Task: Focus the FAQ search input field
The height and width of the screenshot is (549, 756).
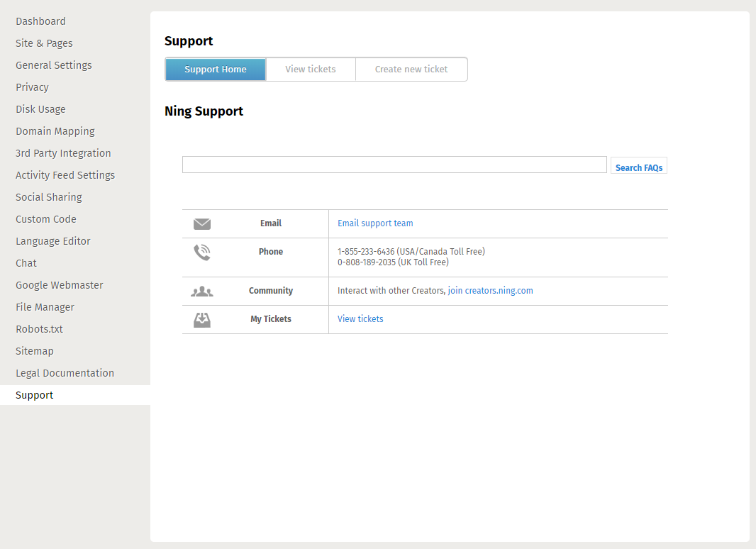Action: (x=394, y=165)
